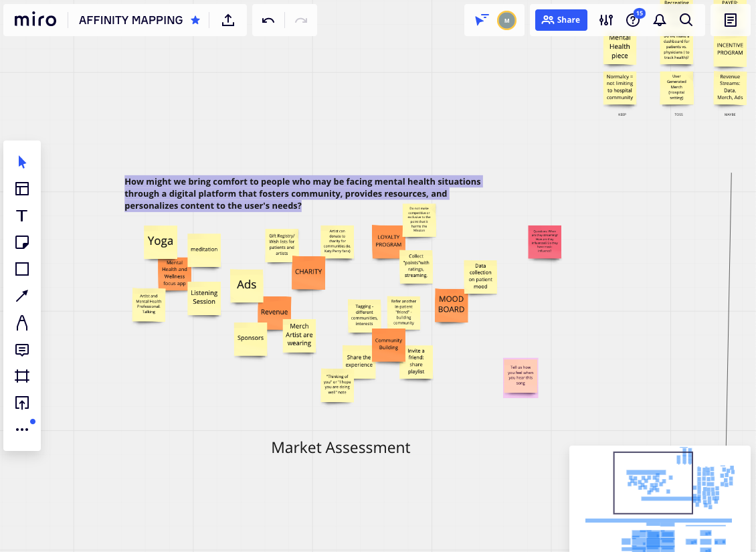Image resolution: width=756 pixels, height=552 pixels.
Task: Select Tagging different communities note
Action: [365, 315]
